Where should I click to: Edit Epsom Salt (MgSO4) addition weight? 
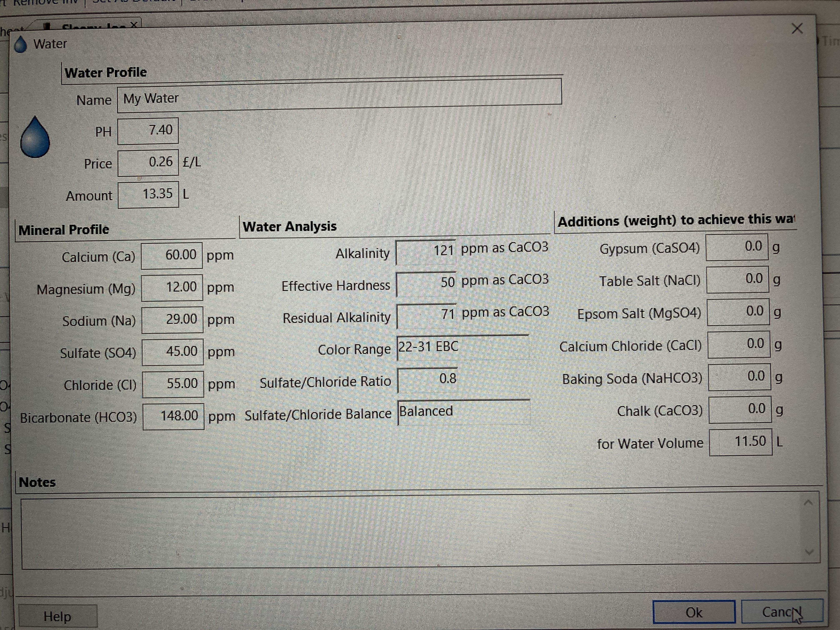[x=738, y=312]
